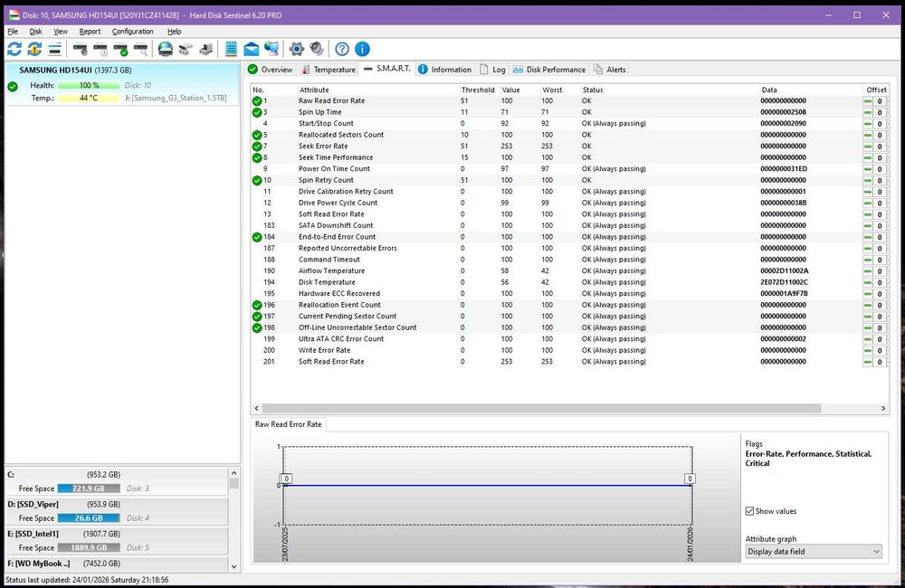
Task: Click refresh icon with yellow warning sign
Action: pyautogui.click(x=34, y=49)
